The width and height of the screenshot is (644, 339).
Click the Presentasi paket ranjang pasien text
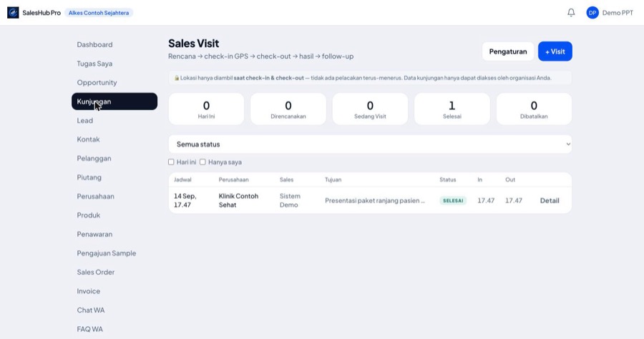coord(374,200)
